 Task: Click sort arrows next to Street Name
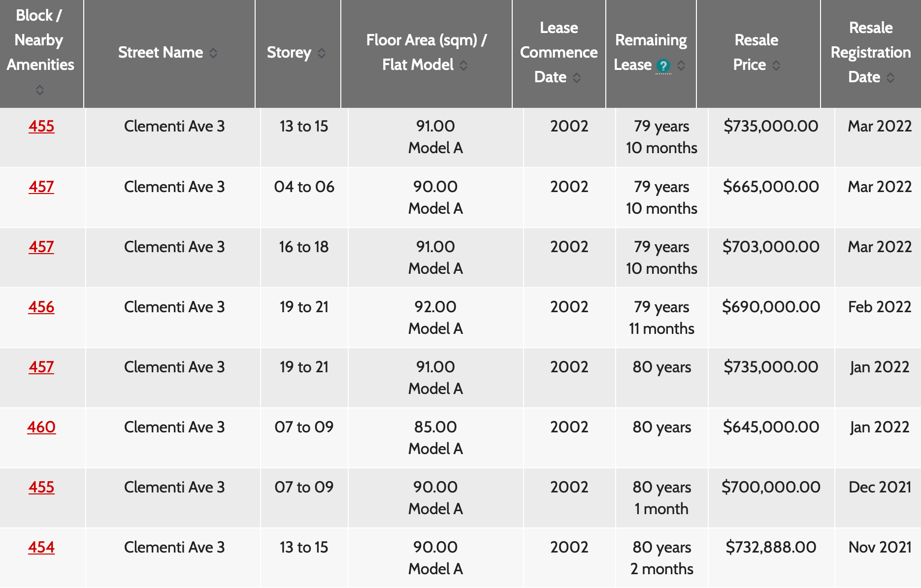[213, 53]
